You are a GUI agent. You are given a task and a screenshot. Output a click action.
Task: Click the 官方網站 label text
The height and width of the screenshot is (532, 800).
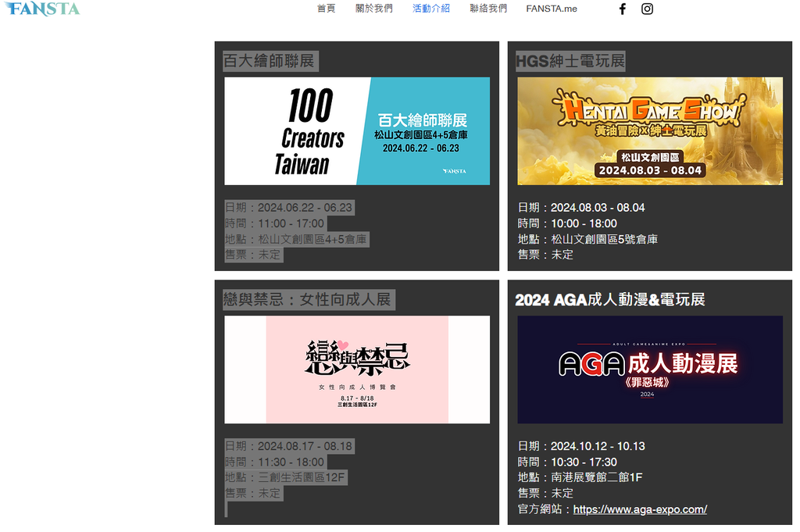(539, 509)
